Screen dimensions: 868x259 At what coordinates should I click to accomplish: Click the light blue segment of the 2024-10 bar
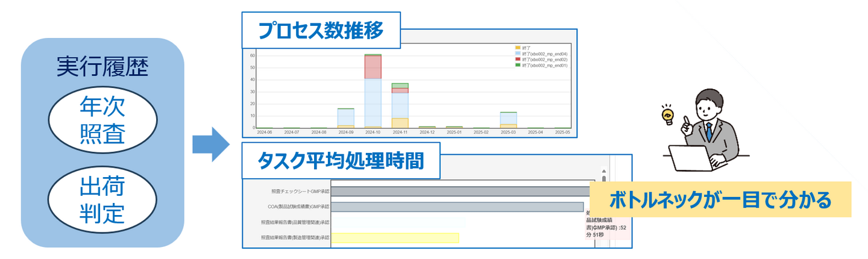(373, 102)
